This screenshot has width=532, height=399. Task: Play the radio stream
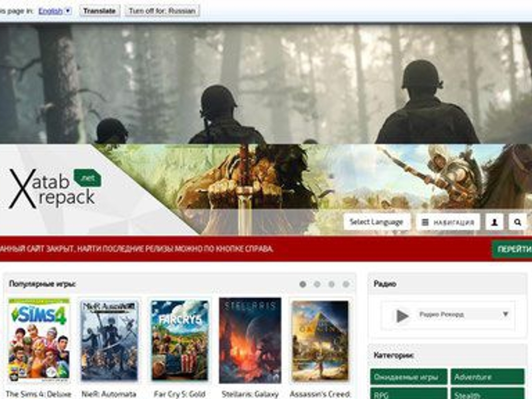point(402,316)
